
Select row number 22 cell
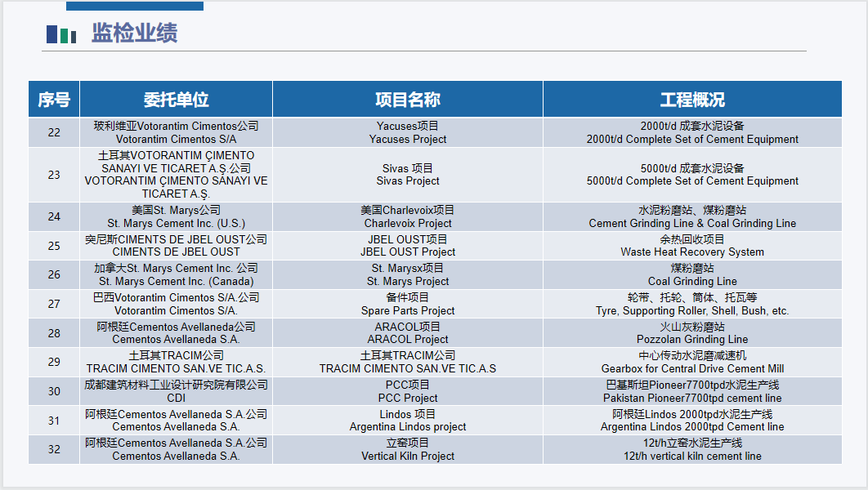click(x=54, y=132)
